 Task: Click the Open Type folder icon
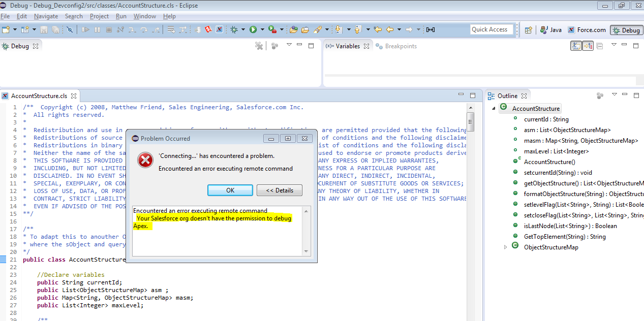[293, 30]
